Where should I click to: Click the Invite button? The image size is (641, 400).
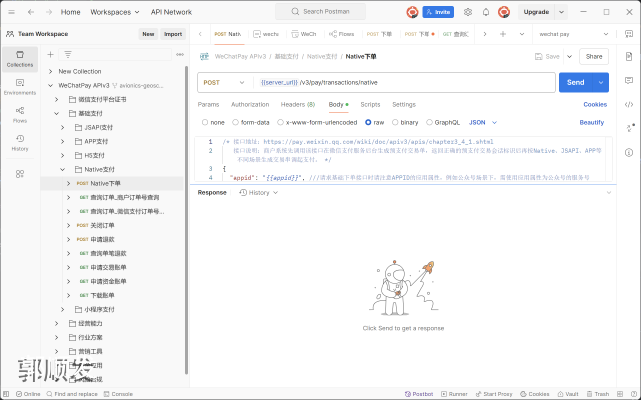pyautogui.click(x=438, y=12)
